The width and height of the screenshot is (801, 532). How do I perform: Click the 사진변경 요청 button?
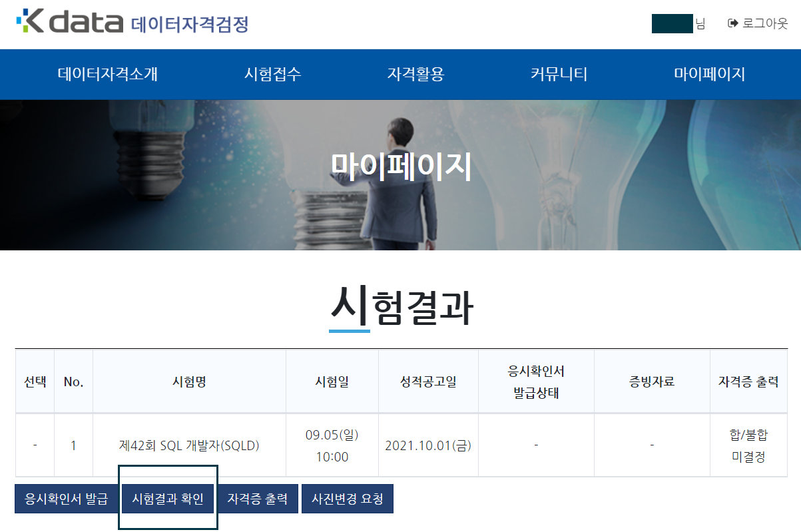pyautogui.click(x=347, y=498)
